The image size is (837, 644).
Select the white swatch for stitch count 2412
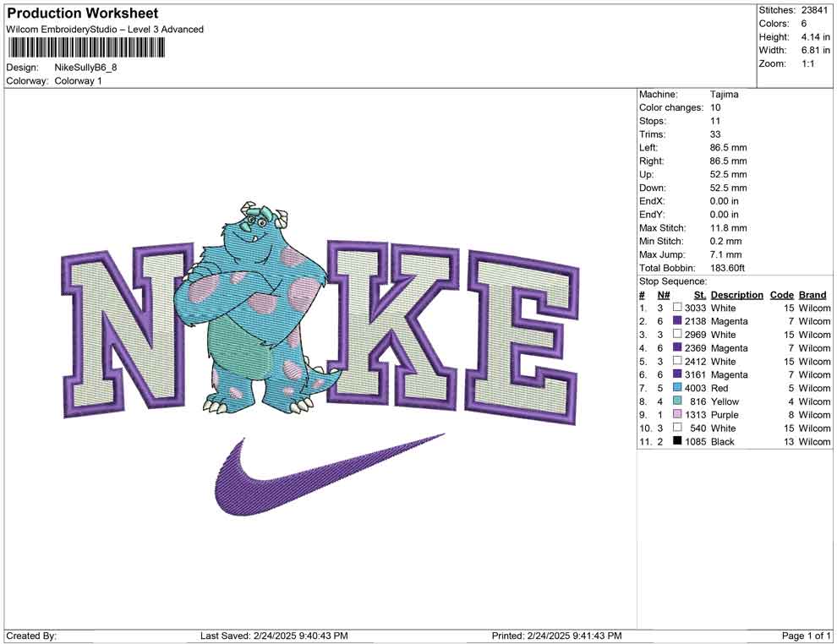click(677, 361)
